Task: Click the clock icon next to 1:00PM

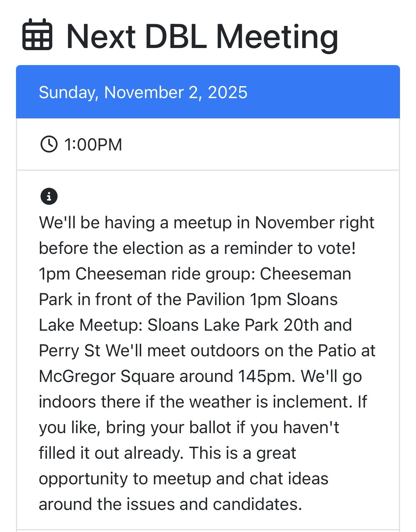Action: coord(49,144)
